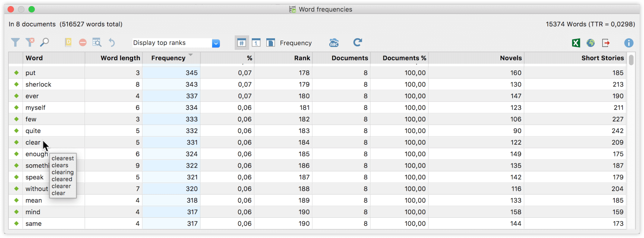Toggle the absolute frequency (#) view
Screen dimensions: 644x238
point(241,43)
